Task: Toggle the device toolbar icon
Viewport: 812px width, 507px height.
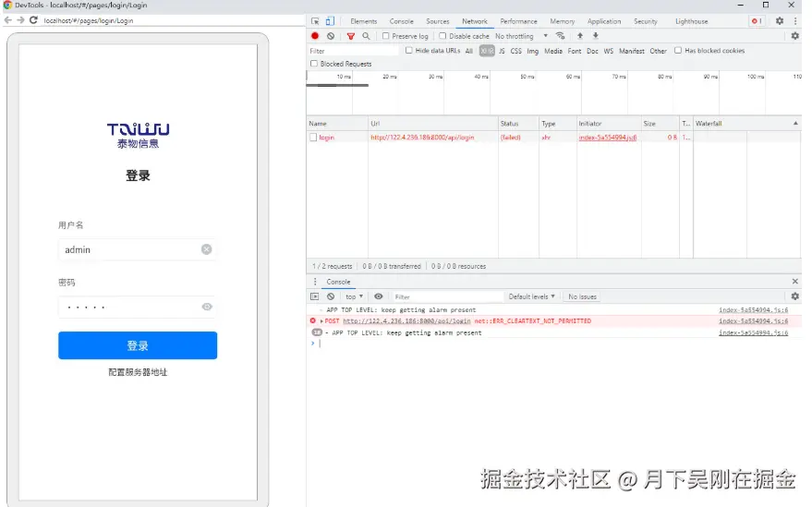Action: 330,21
